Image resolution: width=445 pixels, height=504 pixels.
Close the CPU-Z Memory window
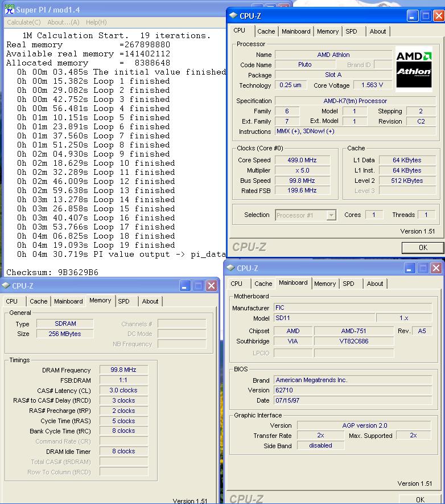(x=211, y=286)
